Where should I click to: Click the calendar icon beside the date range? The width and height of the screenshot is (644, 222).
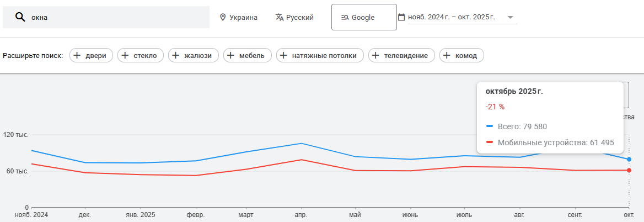pyautogui.click(x=401, y=17)
